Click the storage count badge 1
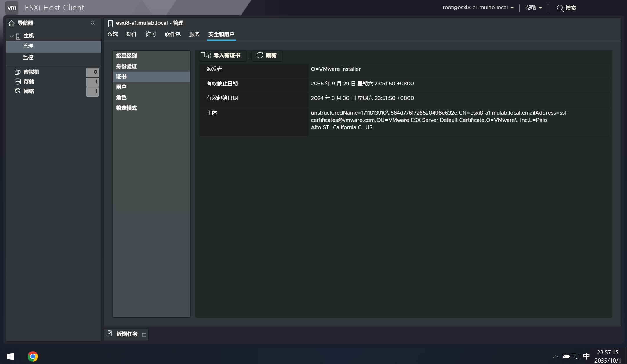The height and width of the screenshot is (364, 627). [92, 82]
